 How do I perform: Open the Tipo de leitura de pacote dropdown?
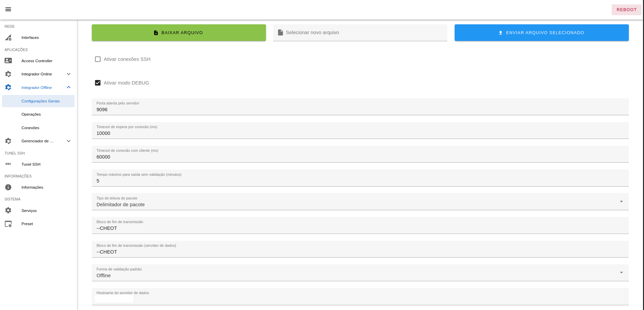pyautogui.click(x=360, y=202)
